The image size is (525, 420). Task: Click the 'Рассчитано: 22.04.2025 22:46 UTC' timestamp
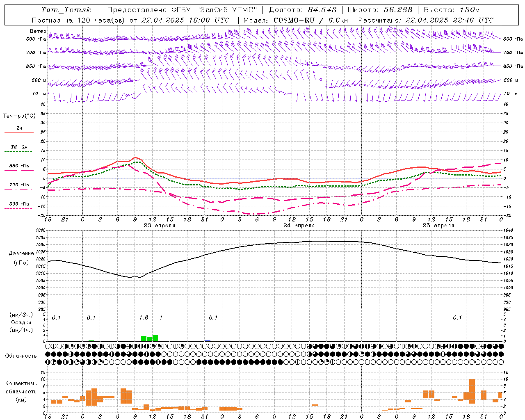pos(426,20)
